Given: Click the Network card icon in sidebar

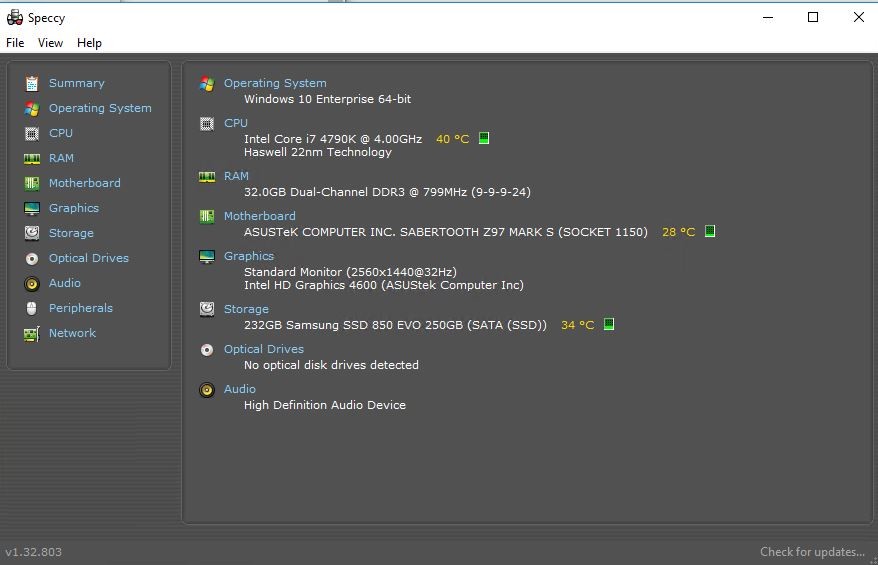Looking at the screenshot, I should point(32,334).
